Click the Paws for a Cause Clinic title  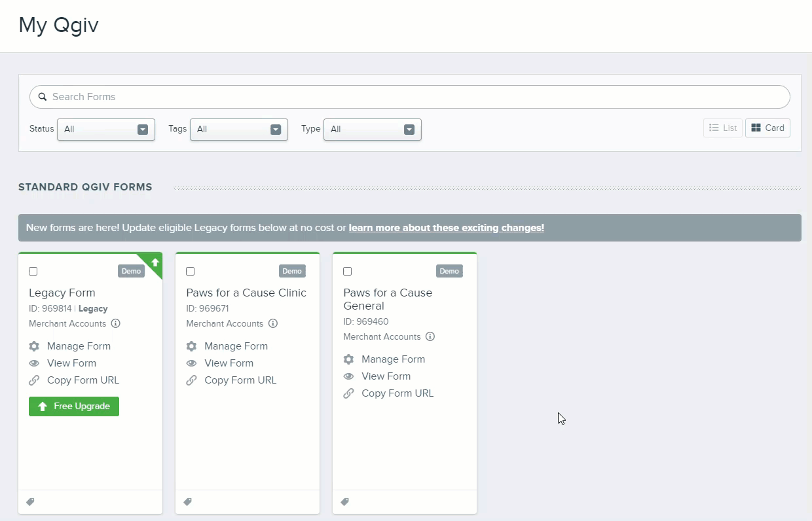(x=246, y=293)
